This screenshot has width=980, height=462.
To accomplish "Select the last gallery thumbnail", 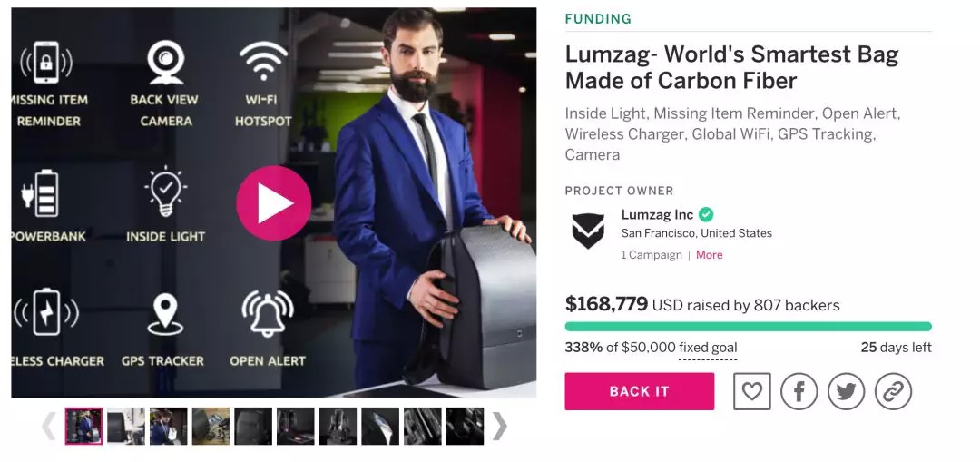I will coord(465,427).
